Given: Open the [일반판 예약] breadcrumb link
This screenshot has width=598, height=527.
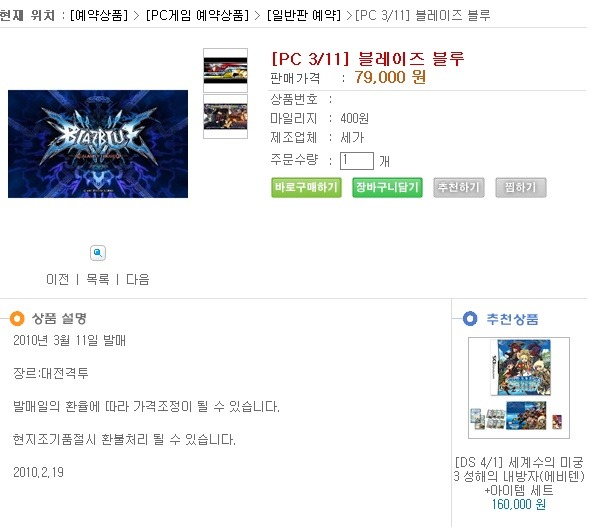Looking at the screenshot, I should 304,15.
